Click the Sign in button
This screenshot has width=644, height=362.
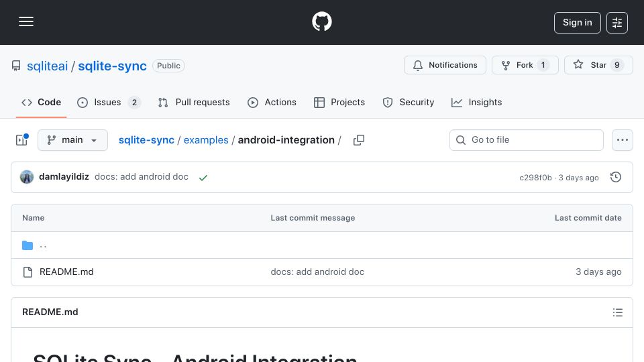pyautogui.click(x=577, y=23)
